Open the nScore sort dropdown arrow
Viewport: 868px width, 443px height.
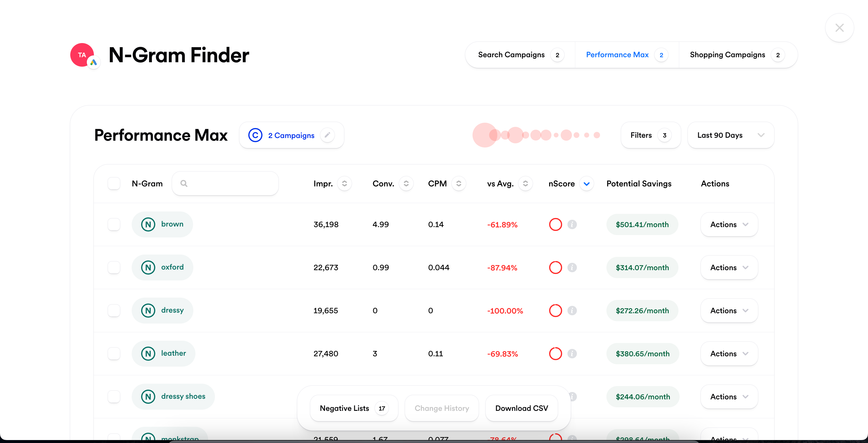586,183
